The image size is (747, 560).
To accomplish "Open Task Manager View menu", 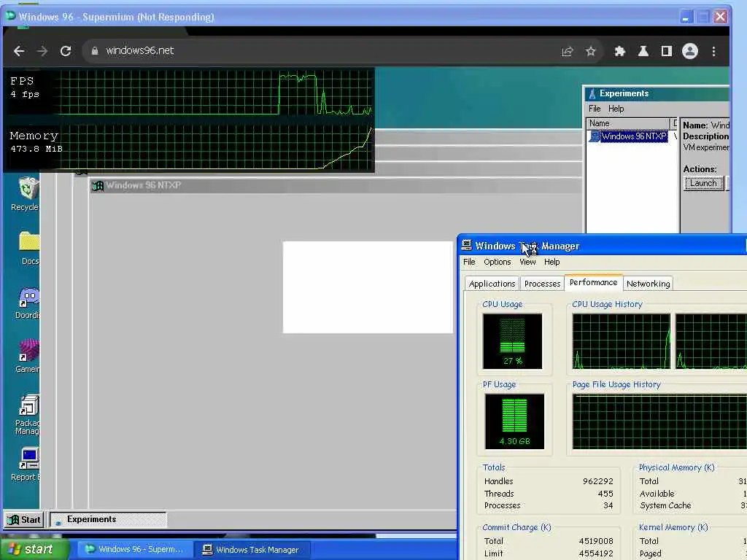I will point(527,262).
